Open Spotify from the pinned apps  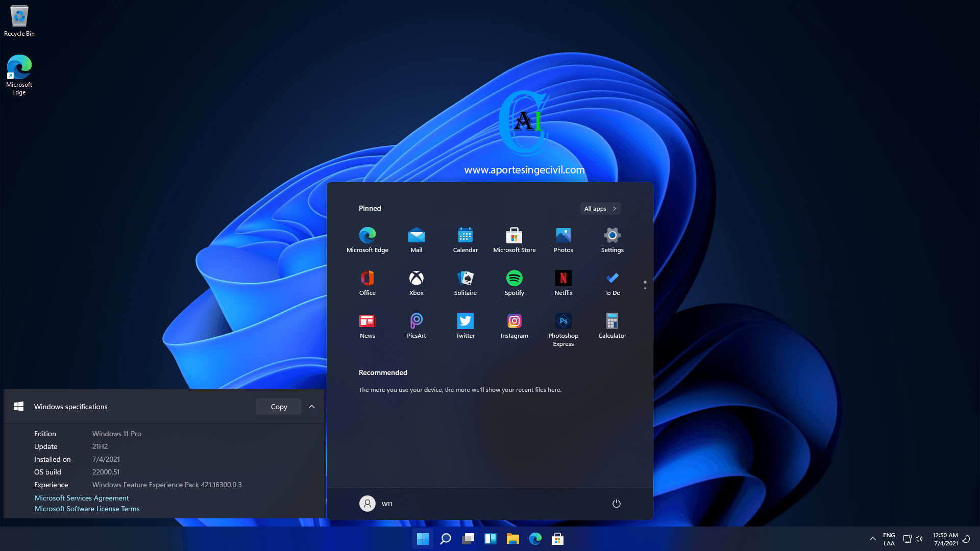point(514,280)
